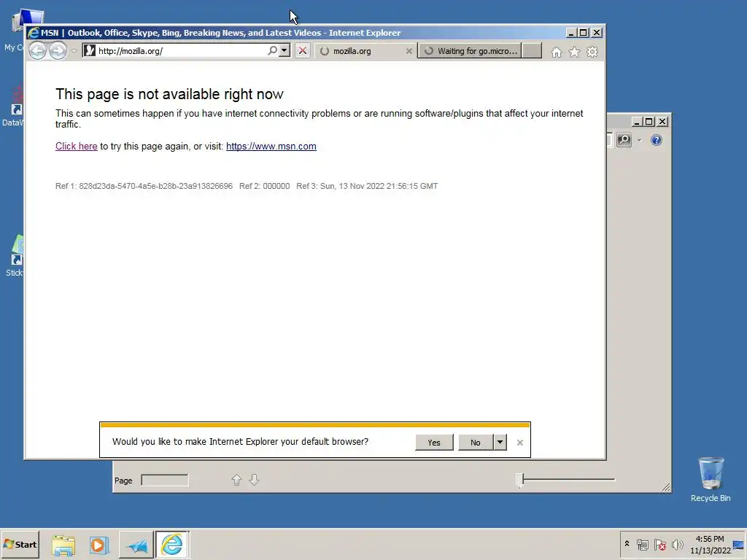Minimize the background viewer window

point(636,122)
